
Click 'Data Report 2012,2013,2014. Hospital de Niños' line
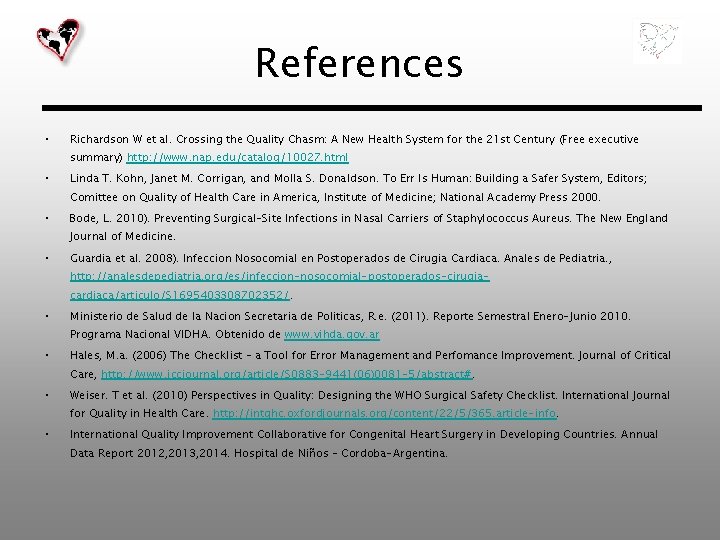pyautogui.click(x=259, y=453)
